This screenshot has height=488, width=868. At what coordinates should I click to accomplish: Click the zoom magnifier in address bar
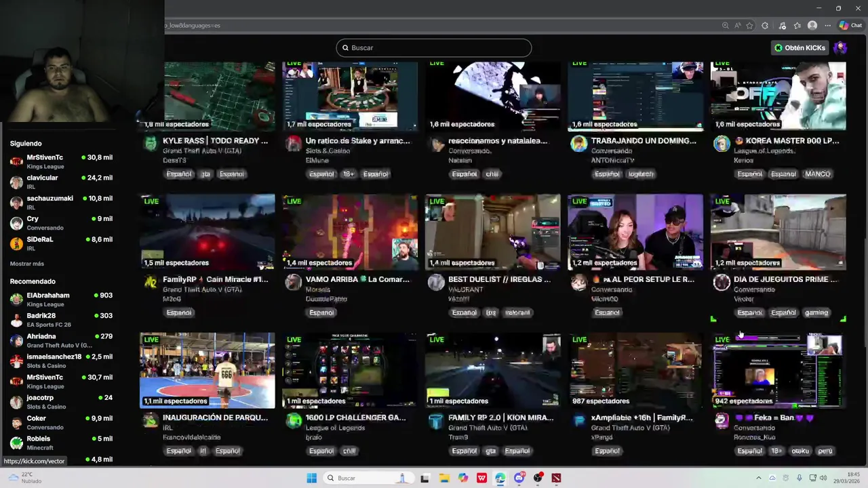725,25
